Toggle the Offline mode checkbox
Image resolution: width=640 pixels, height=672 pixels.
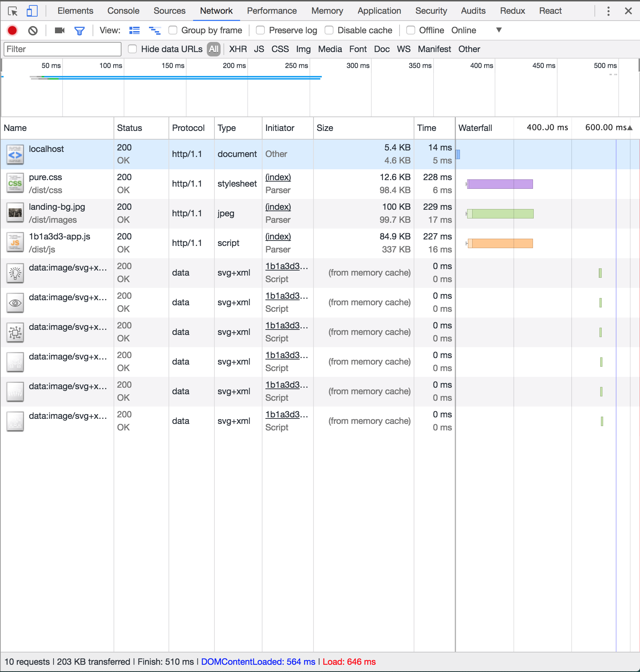pos(411,30)
